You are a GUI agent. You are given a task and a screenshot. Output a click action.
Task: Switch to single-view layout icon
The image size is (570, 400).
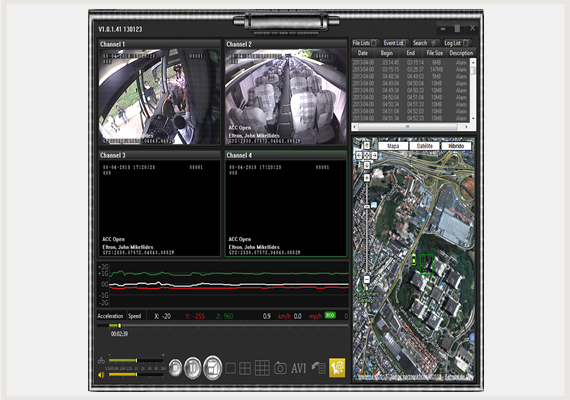coord(230,368)
